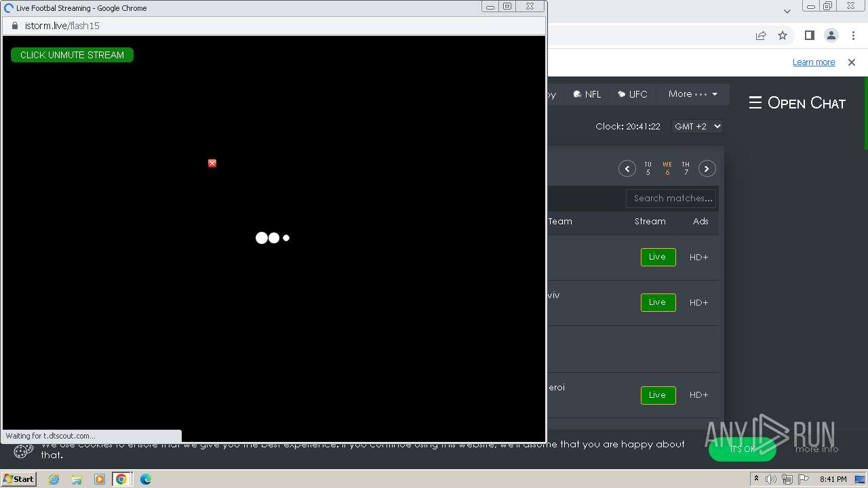The width and height of the screenshot is (868, 488).
Task: Change the GMT +2 timezone dropdown
Action: pos(697,127)
